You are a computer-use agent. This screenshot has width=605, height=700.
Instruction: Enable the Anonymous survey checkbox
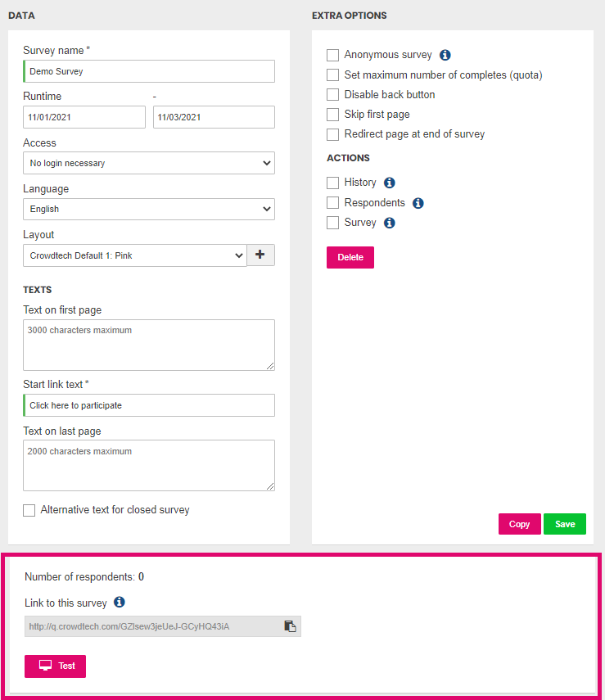click(332, 55)
